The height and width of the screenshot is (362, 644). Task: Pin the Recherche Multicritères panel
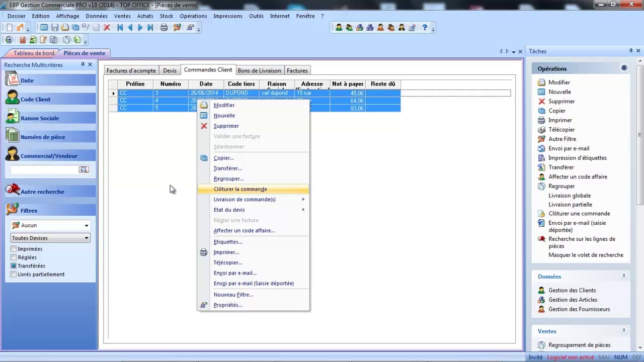click(83, 65)
